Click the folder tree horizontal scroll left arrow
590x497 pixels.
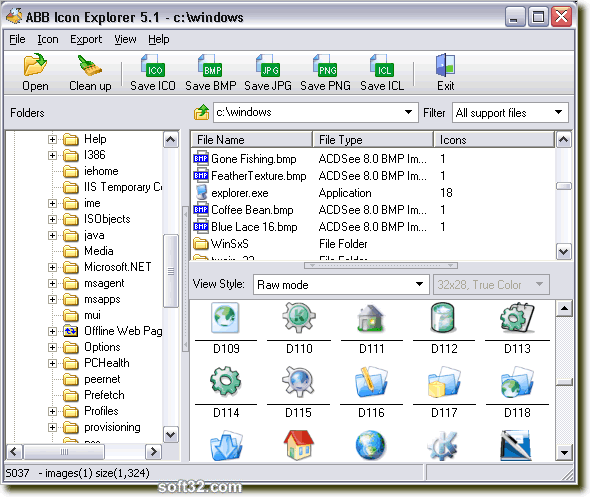pyautogui.click(x=14, y=451)
